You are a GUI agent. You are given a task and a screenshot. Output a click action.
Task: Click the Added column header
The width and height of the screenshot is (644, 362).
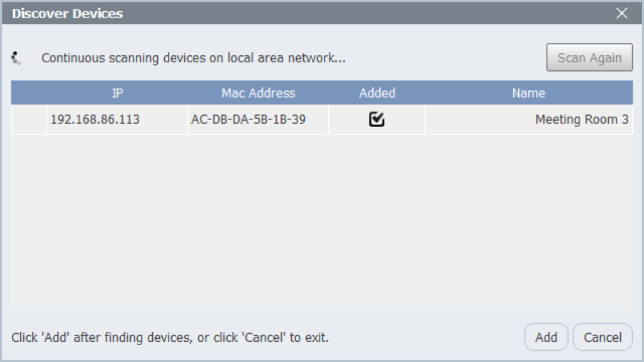click(377, 93)
